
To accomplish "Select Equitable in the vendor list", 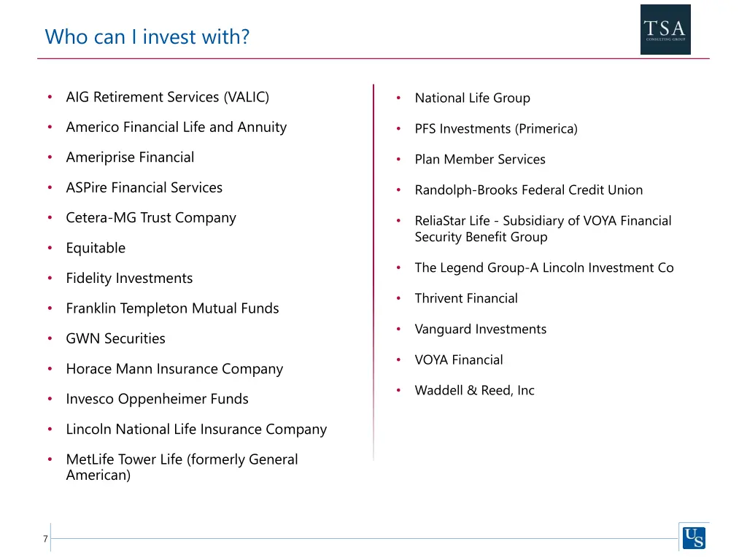I will [96, 248].
